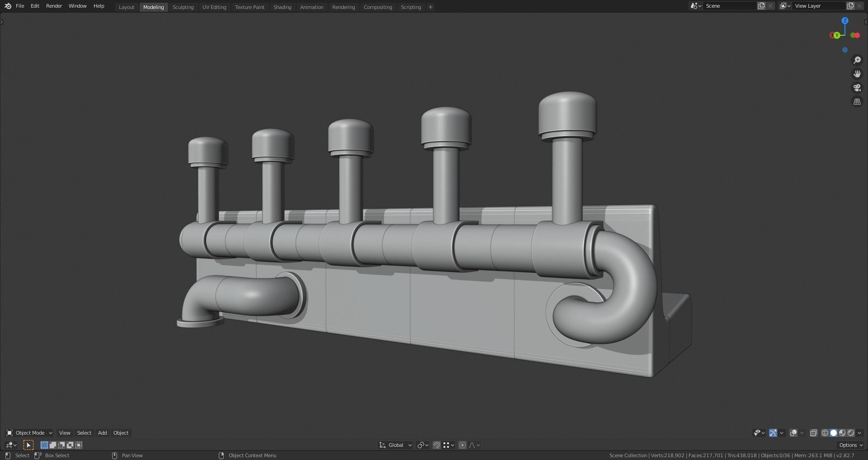Switch to Texture Paint workspace tab
This screenshot has height=460, width=868.
[x=250, y=7]
